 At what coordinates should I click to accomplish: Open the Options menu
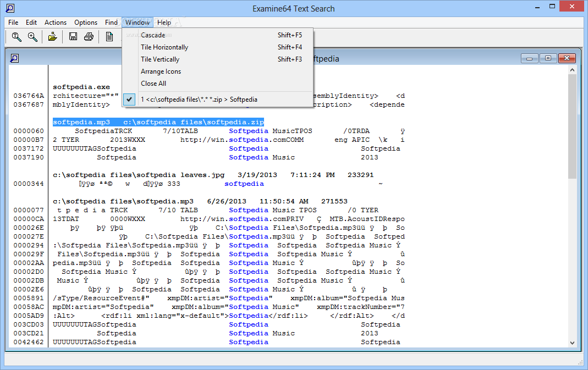click(85, 23)
